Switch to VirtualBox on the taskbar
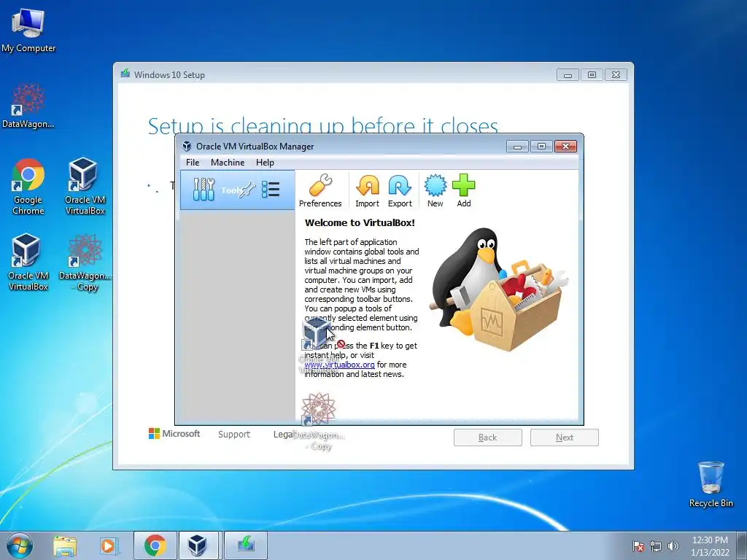This screenshot has width=747, height=560. tap(198, 545)
